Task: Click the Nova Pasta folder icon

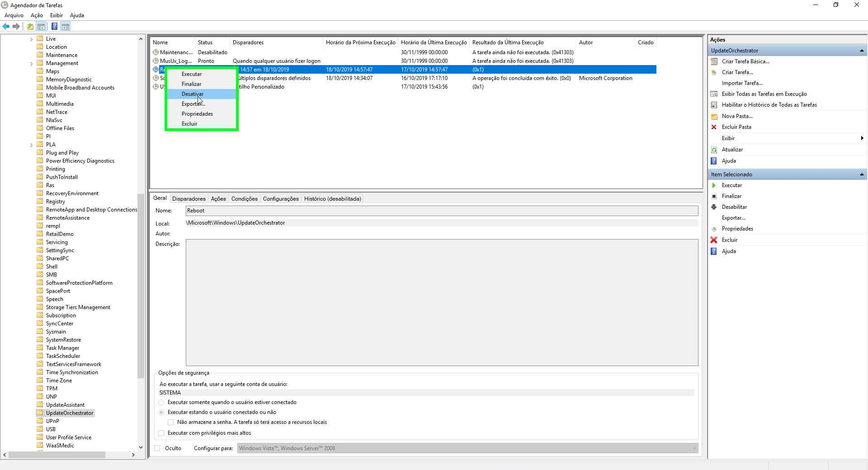Action: 714,116
